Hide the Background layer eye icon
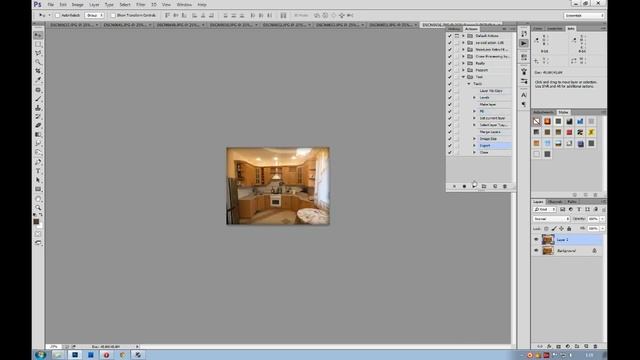Image resolution: width=640 pixels, height=360 pixels. tap(536, 251)
